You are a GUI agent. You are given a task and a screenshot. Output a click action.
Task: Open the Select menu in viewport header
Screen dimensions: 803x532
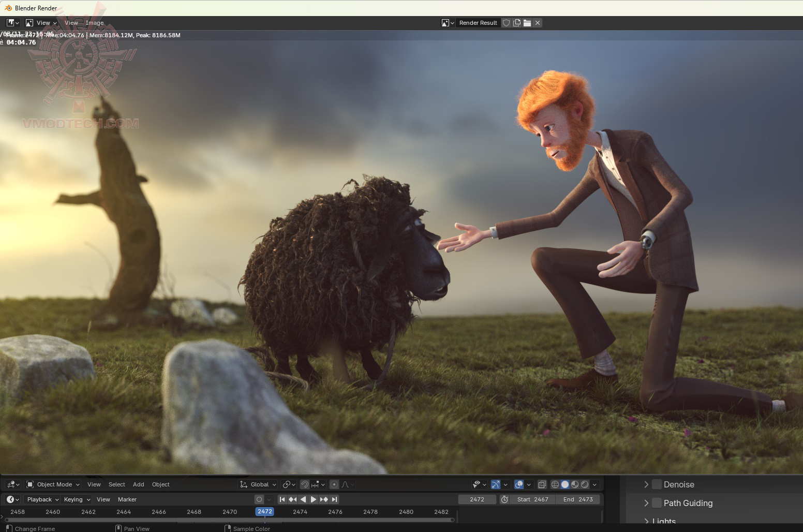117,484
